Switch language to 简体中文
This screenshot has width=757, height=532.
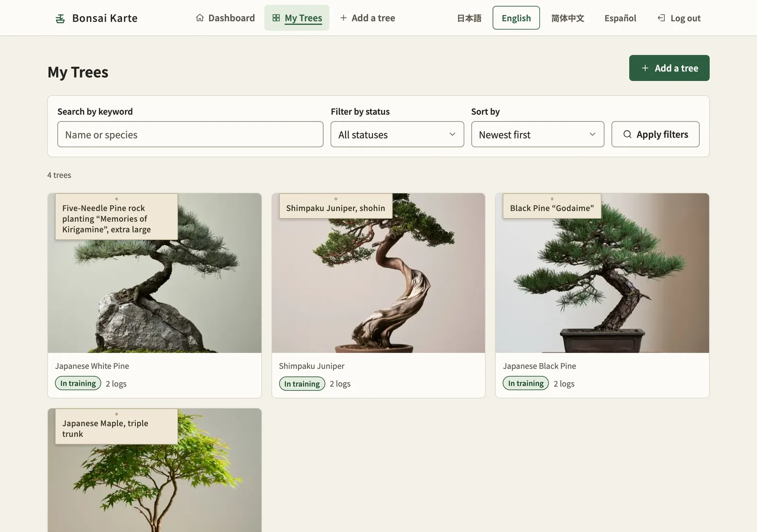568,18
